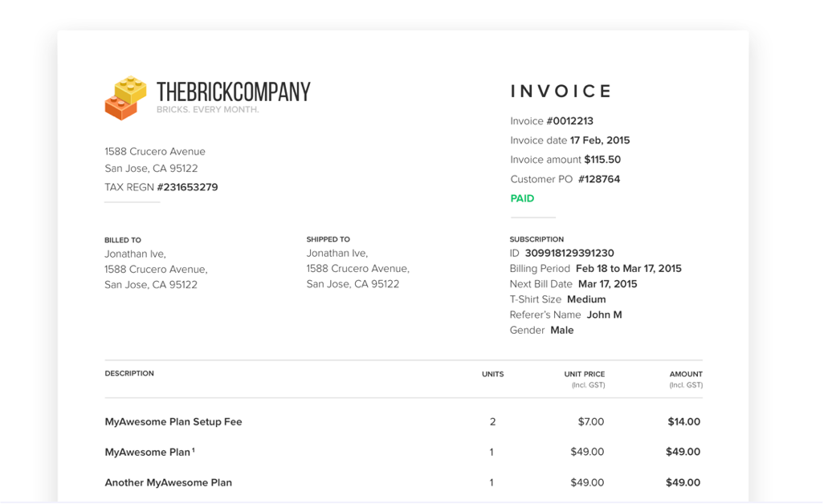Click the $14.00 amount for Setup Fee
Image resolution: width=824 pixels, height=504 pixels.
point(683,421)
